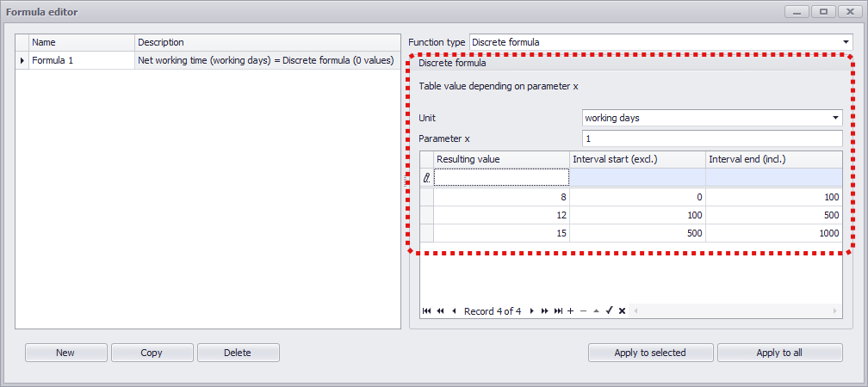
Task: Click the Copy button
Action: coord(152,353)
